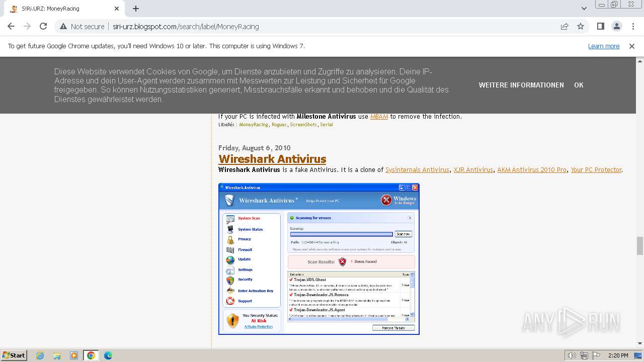
Task: Expand the tab search dropdown
Action: [584, 9]
